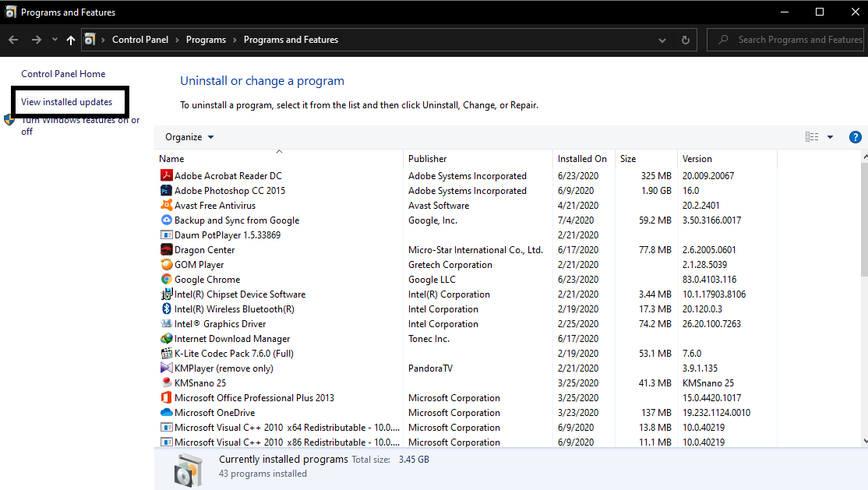868x490 pixels.
Task: Go forward using the right arrow
Action: coord(36,40)
